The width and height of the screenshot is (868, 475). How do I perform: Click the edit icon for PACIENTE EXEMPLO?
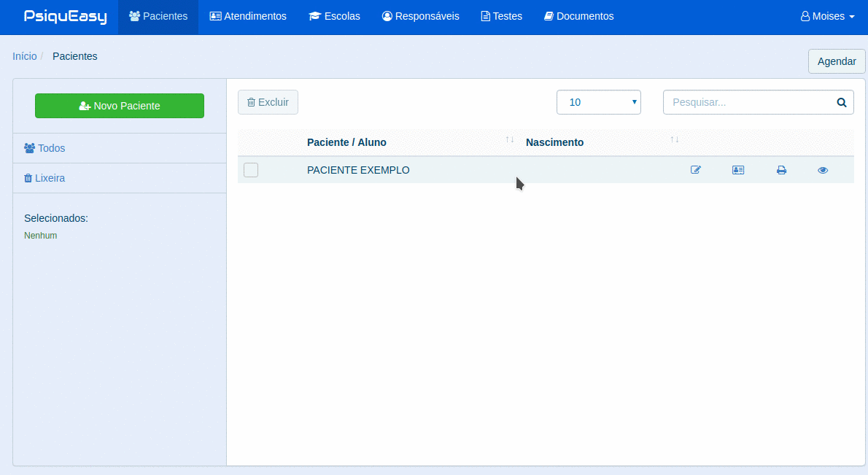tap(696, 170)
